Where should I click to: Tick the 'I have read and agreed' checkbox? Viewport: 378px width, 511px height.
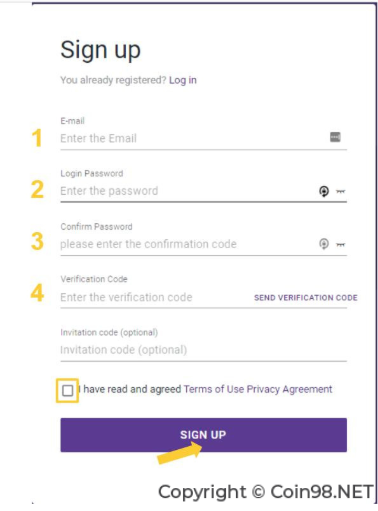point(68,390)
